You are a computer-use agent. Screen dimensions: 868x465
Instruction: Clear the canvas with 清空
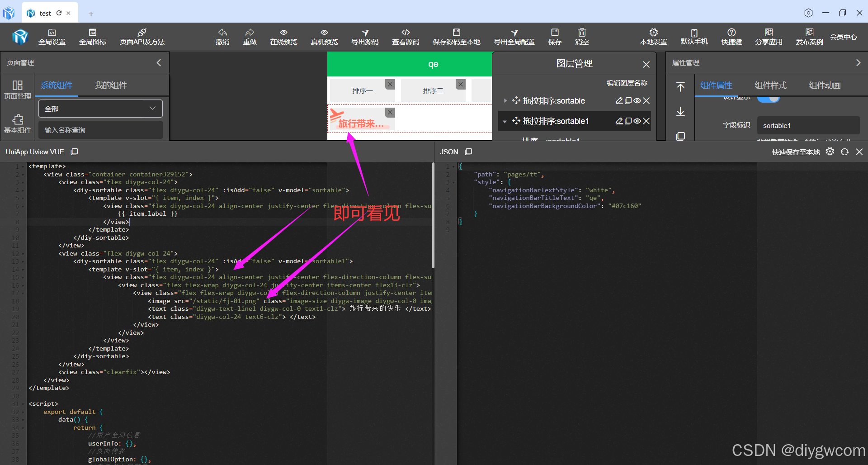pyautogui.click(x=582, y=37)
